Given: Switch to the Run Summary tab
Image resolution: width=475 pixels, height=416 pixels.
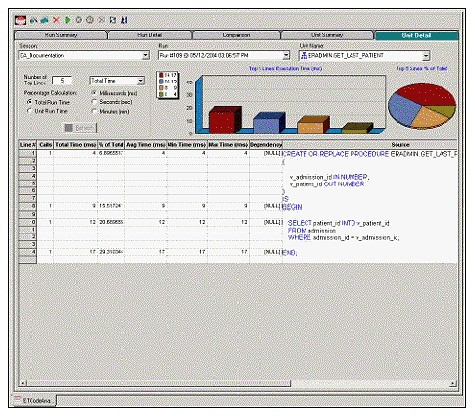Looking at the screenshot, I should tap(61, 35).
